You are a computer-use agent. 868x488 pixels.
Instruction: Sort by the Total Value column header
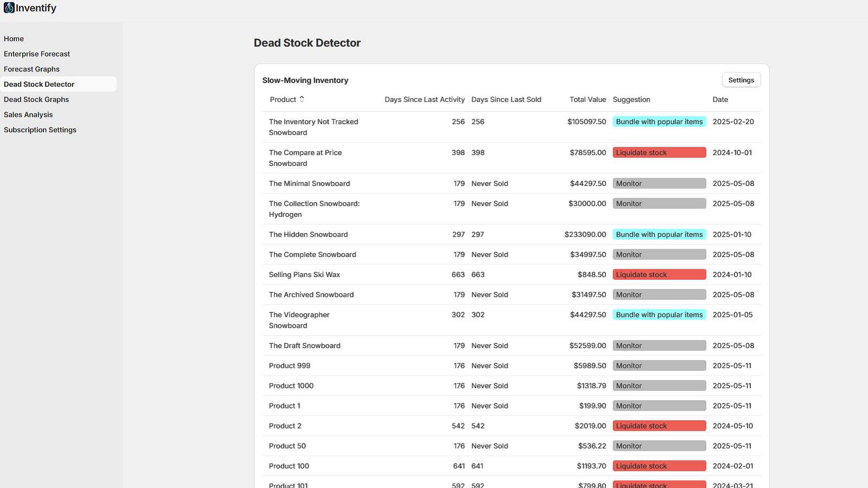tap(588, 99)
